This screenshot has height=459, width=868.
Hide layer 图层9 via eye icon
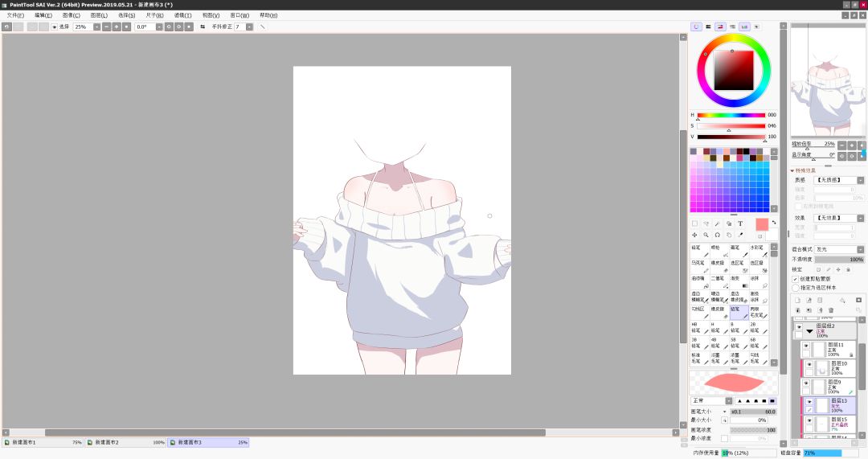[x=806, y=383]
